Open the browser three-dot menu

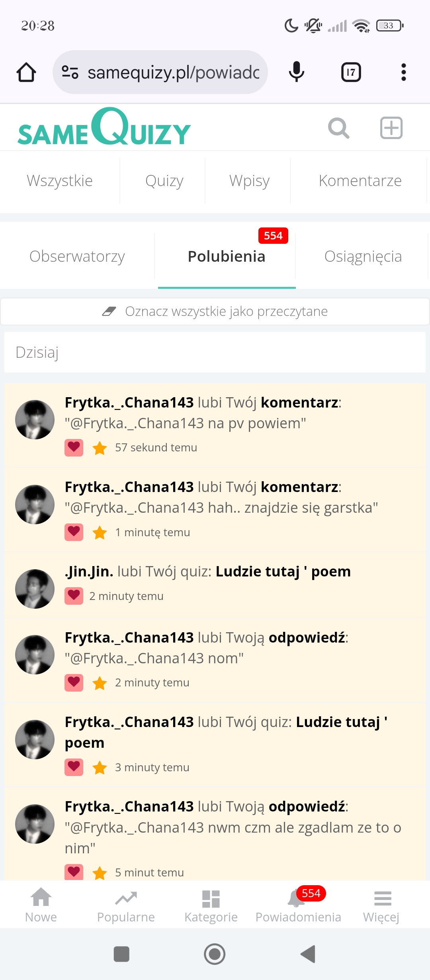[403, 72]
